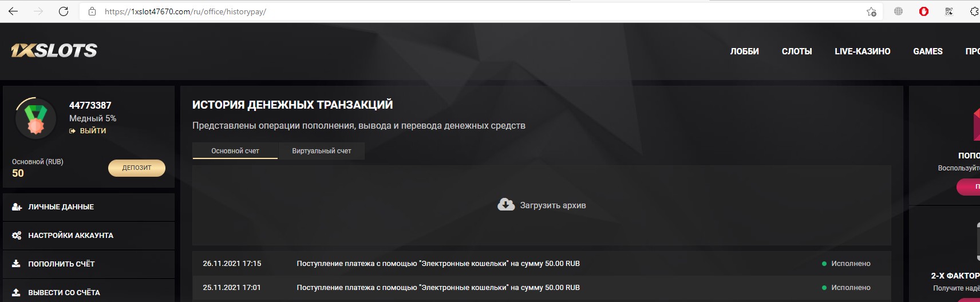Open the LIVE-КАЗИНО menu item
This screenshot has width=980, height=302.
coord(862,51)
